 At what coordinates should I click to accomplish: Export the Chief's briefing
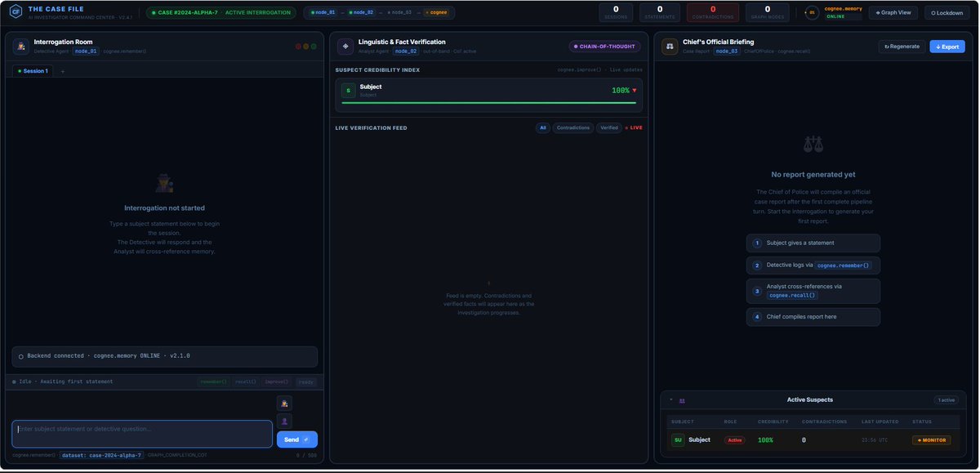click(x=947, y=47)
